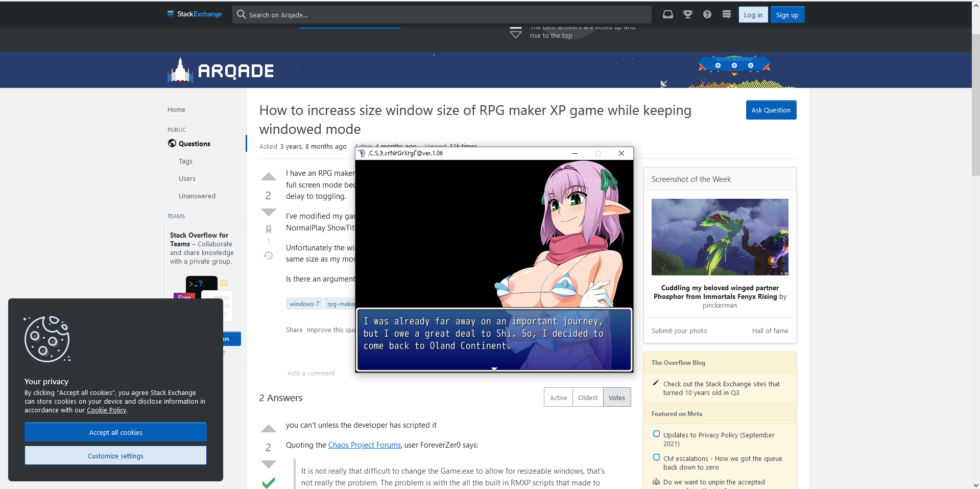This screenshot has height=489, width=980.
Task: Click the StackExchange logo
Action: (x=195, y=14)
